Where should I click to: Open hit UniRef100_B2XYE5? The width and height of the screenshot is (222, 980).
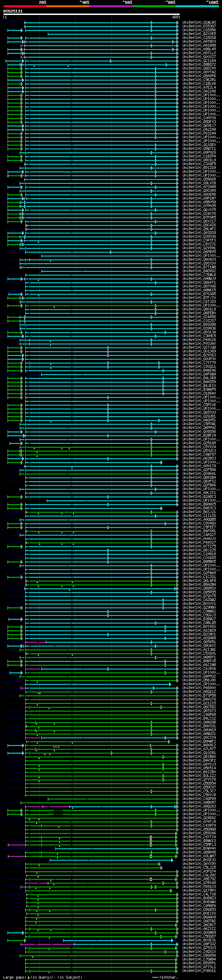click(199, 34)
